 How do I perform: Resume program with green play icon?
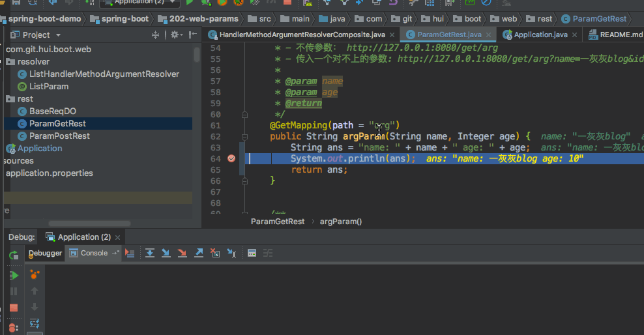pyautogui.click(x=14, y=276)
